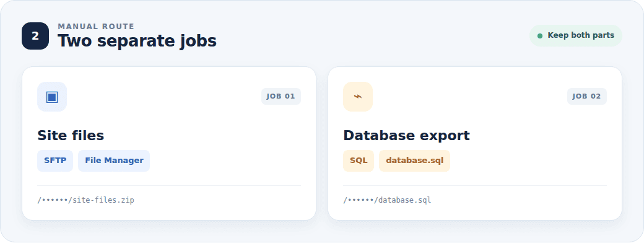Click the Keep both parts pill
The image size is (644, 243).
tap(576, 35)
